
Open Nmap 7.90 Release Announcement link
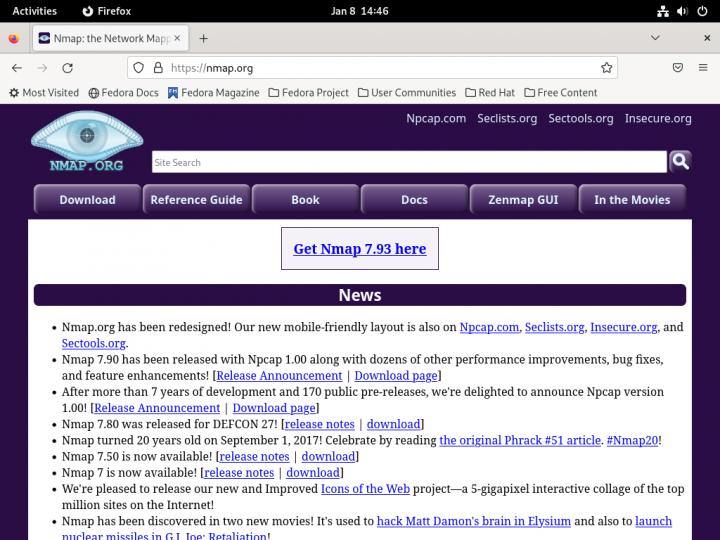[279, 376]
